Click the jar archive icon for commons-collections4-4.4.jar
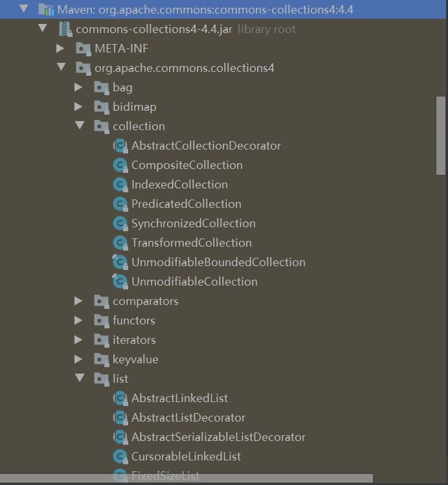Image resolution: width=448 pixels, height=485 pixels. [65, 29]
